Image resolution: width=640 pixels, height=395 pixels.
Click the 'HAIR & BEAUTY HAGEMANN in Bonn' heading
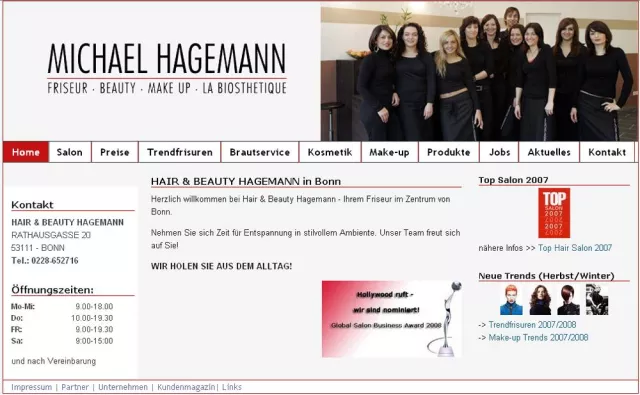click(246, 181)
